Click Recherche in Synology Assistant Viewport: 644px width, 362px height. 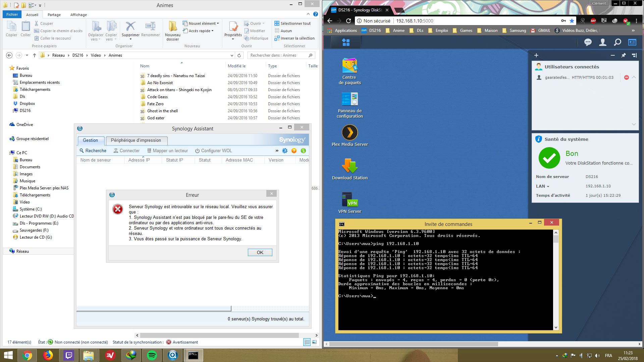[93, 151]
